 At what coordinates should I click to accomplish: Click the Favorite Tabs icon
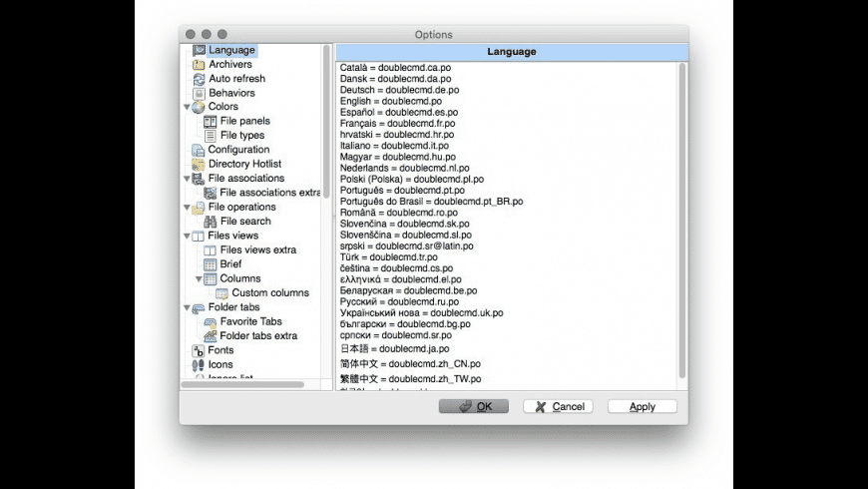coord(211,322)
